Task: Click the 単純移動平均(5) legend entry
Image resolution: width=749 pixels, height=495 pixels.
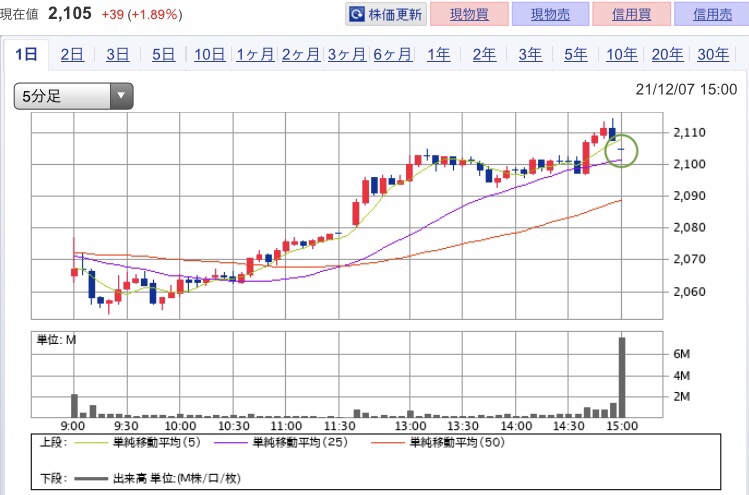Action: pos(139,442)
